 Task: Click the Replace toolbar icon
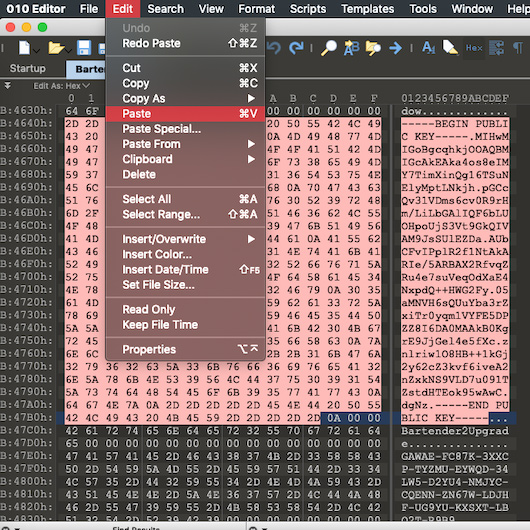351,48
